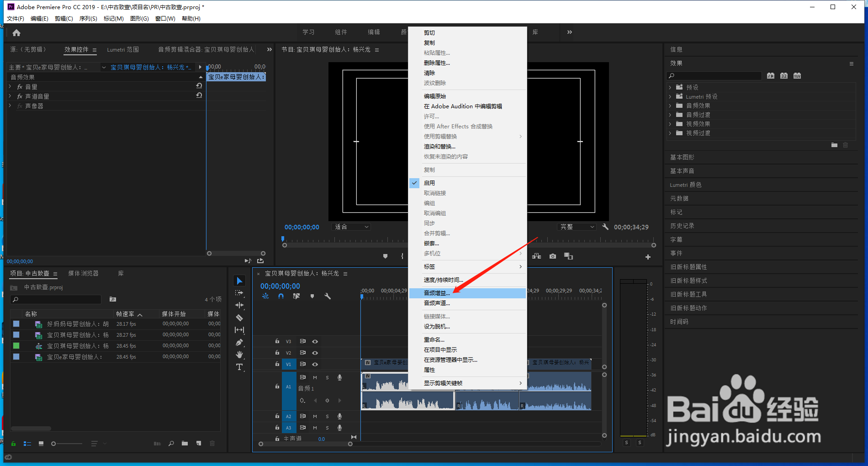Add a marker in the timeline
Image resolution: width=868 pixels, height=466 pixels.
(x=312, y=296)
